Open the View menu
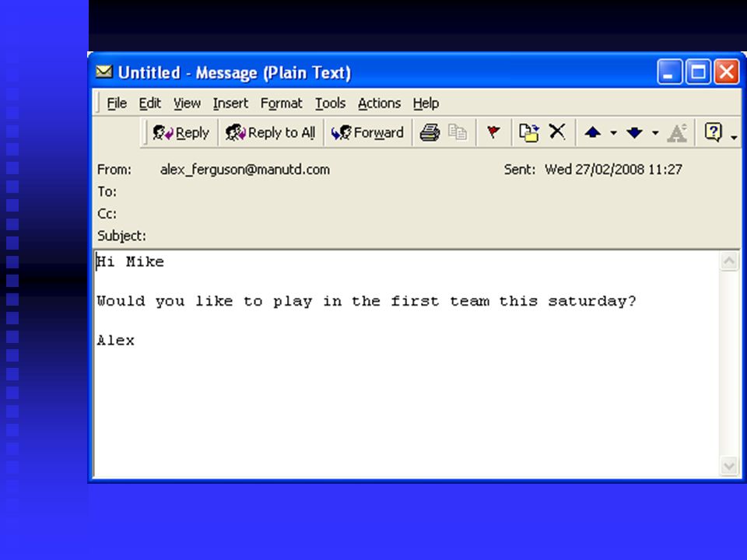Image resolution: width=747 pixels, height=560 pixels. tap(187, 103)
